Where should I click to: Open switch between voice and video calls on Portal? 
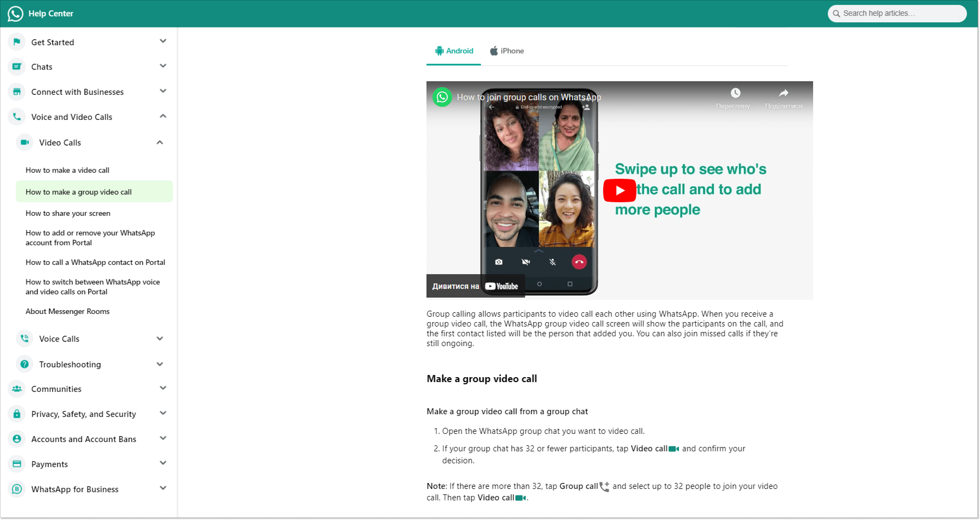pyautogui.click(x=92, y=287)
